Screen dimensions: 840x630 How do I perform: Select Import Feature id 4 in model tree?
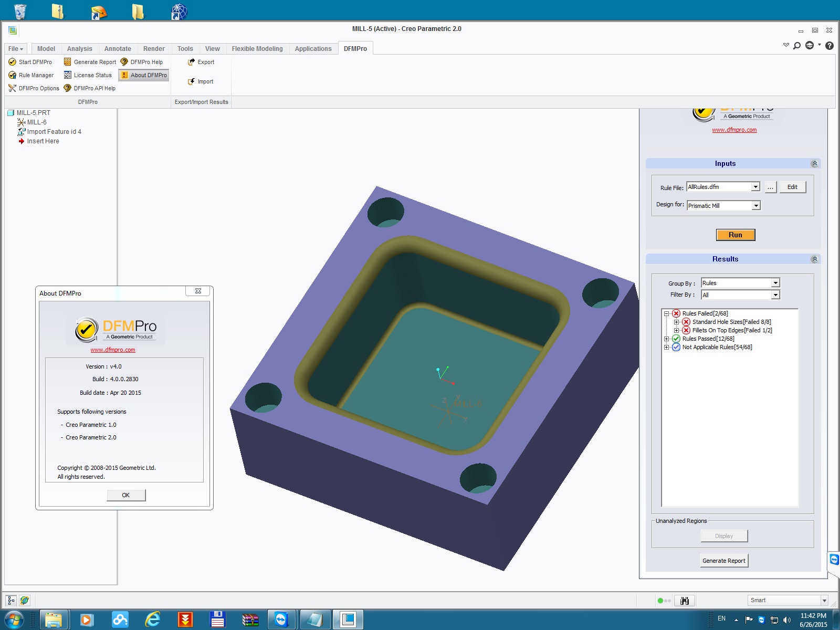49,132
